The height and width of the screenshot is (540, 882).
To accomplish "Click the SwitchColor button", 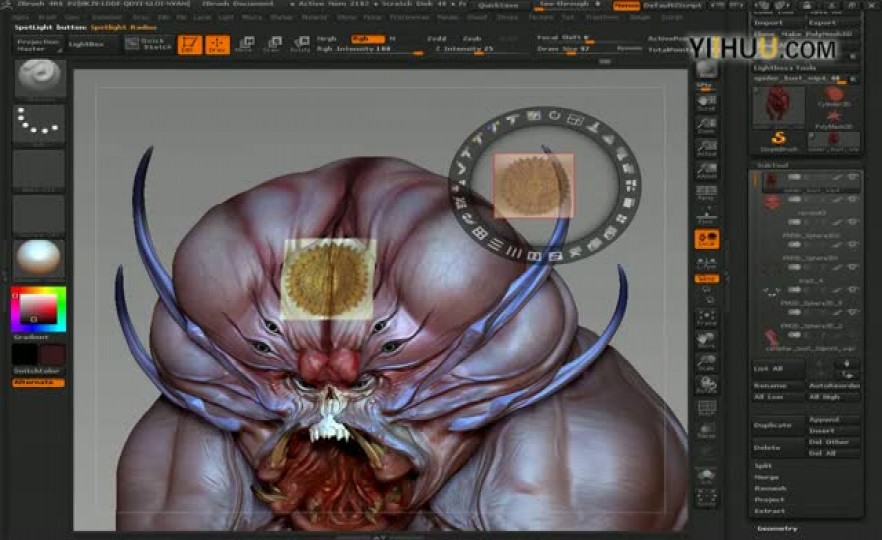I will (38, 371).
